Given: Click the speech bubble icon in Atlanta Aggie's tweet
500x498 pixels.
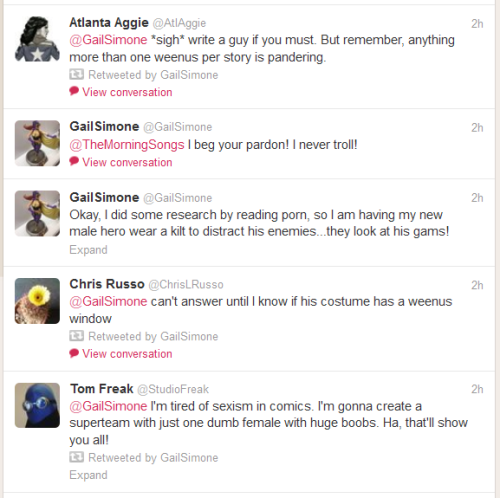Looking at the screenshot, I should click(x=74, y=91).
